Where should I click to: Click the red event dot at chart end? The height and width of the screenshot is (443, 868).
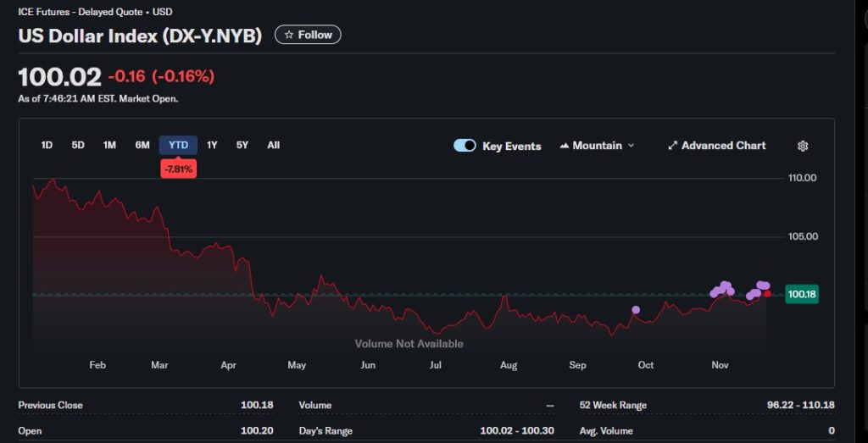click(768, 294)
